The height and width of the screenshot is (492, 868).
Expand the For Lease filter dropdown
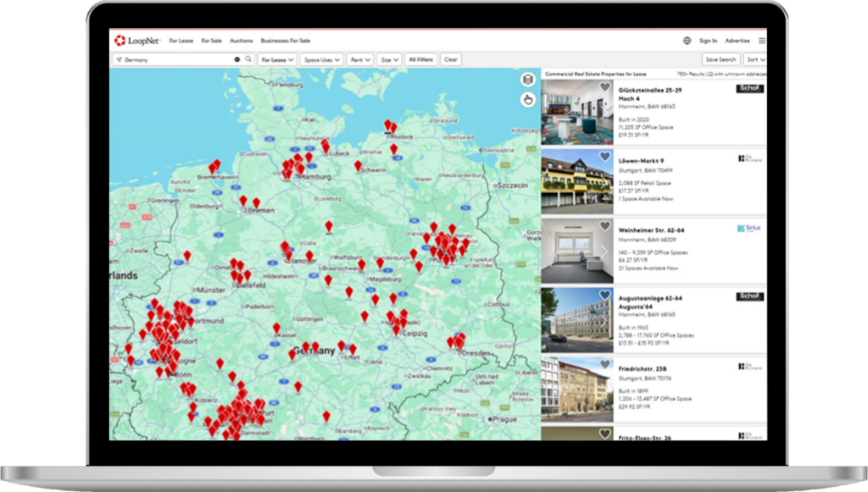(x=277, y=60)
